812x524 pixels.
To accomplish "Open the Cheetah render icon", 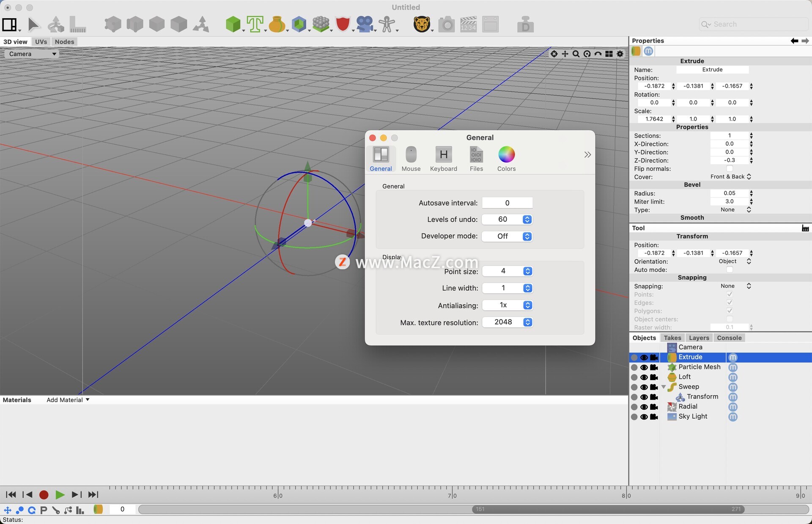I will [x=422, y=25].
